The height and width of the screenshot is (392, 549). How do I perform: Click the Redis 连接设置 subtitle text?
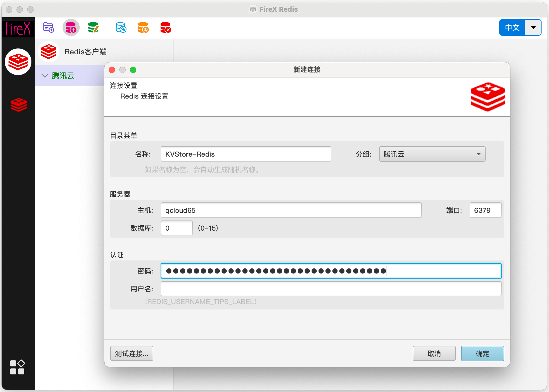click(144, 96)
